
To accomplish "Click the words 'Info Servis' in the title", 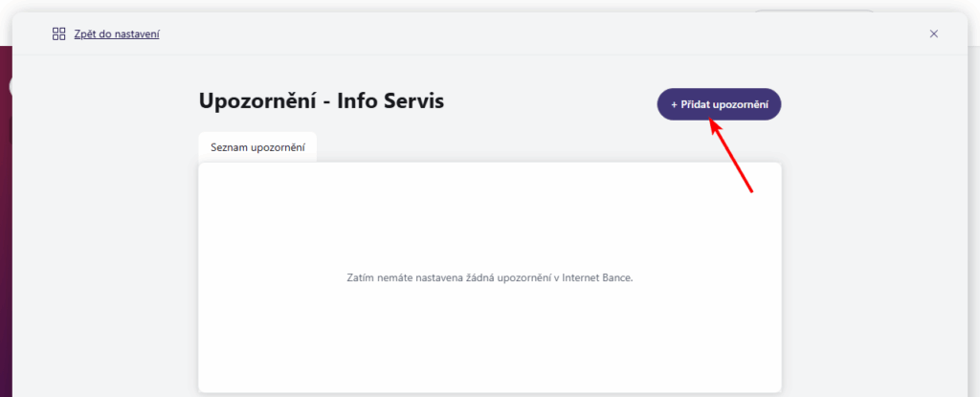I will tap(391, 100).
